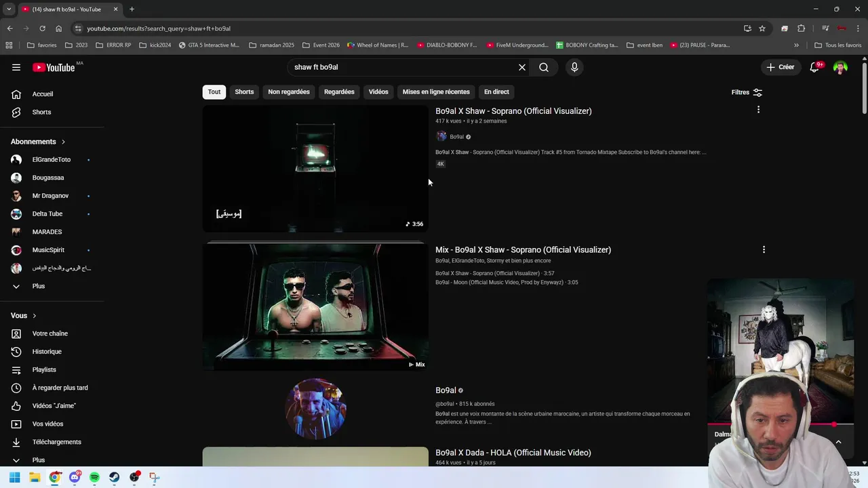
Task: Open a new Chrome tab
Action: coord(132,9)
